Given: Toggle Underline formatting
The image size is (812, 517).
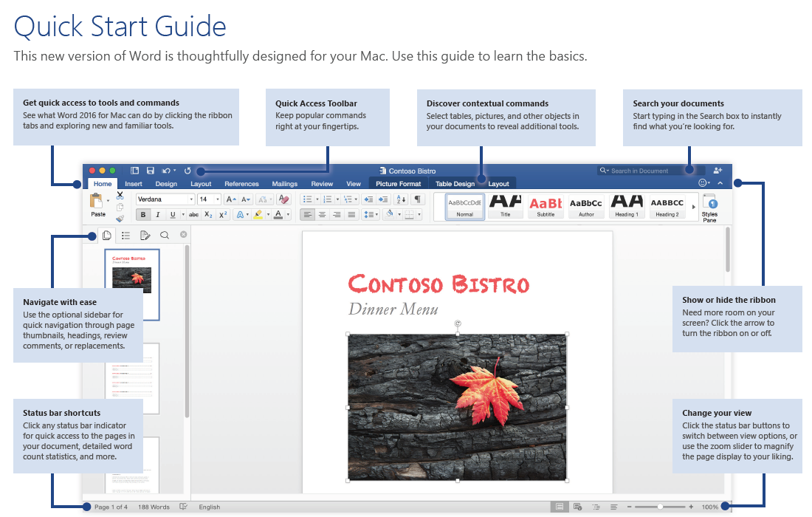Looking at the screenshot, I should coord(173,214).
